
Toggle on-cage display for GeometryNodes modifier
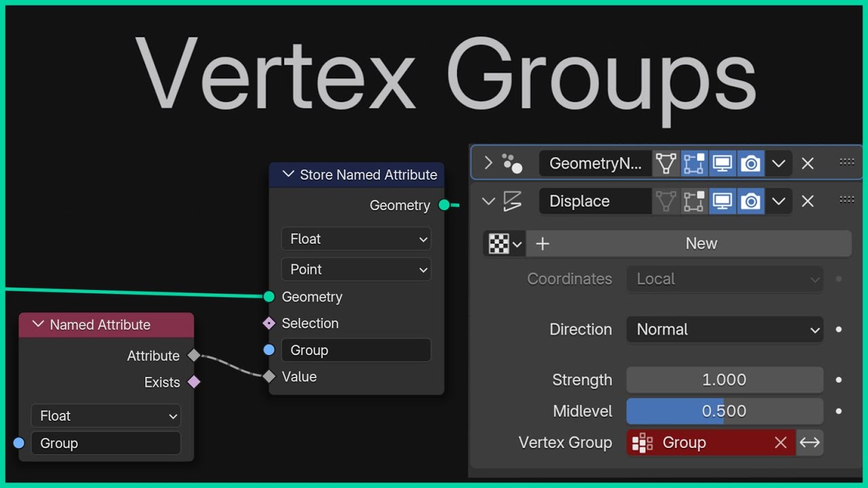666,163
